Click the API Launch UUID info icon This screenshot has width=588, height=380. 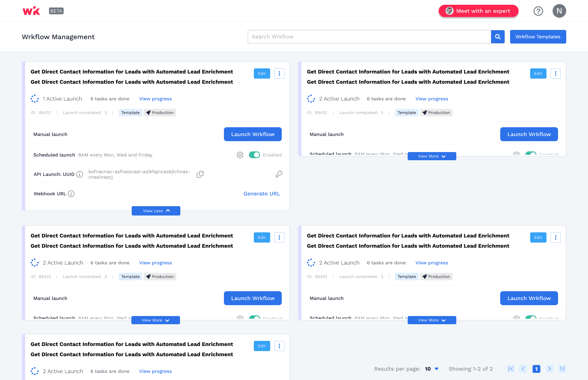(80, 174)
